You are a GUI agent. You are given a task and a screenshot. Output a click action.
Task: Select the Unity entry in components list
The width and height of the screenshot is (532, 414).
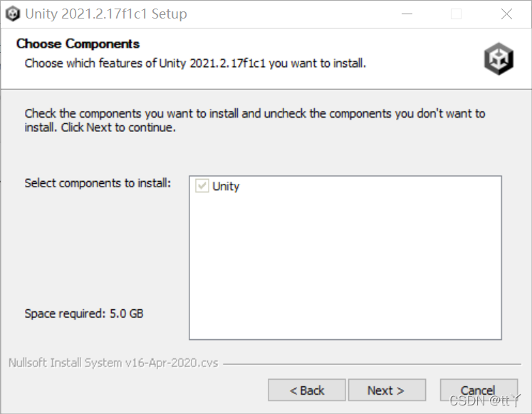(x=226, y=186)
